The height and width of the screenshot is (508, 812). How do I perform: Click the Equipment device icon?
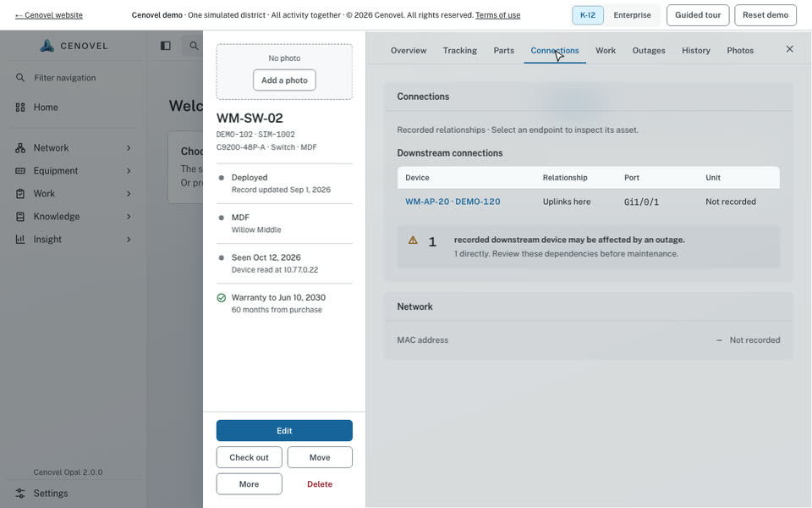tap(20, 170)
